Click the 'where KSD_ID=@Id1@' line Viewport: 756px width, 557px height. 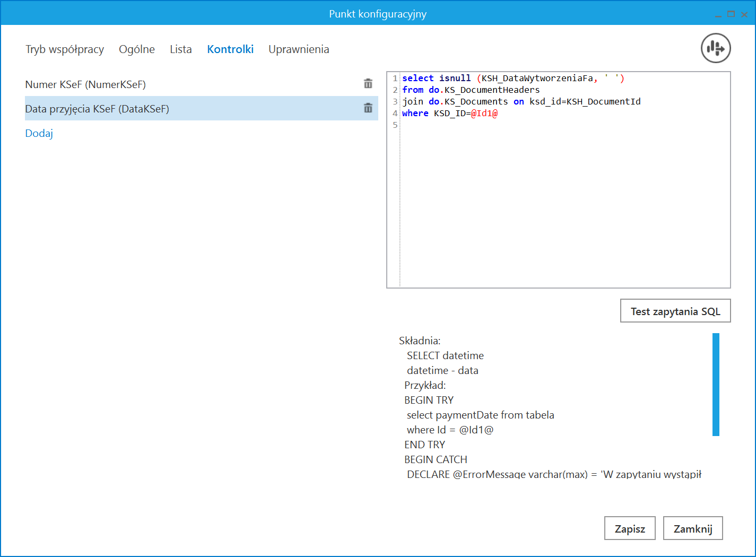coord(449,113)
